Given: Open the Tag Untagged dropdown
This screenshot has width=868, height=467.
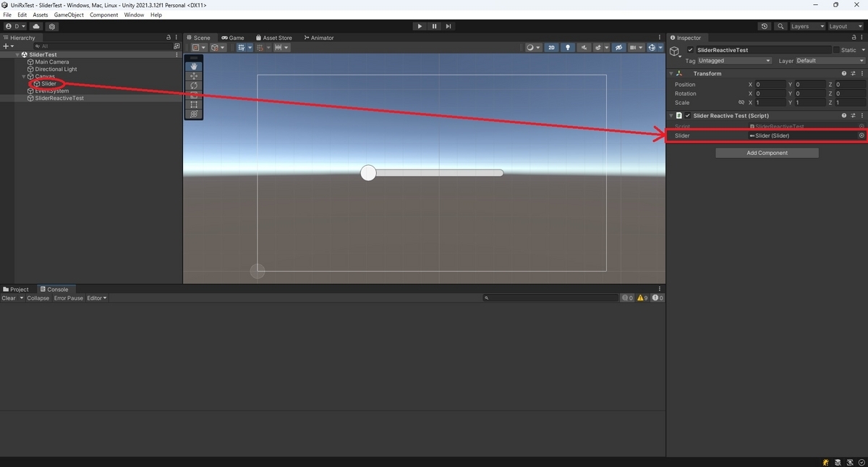Looking at the screenshot, I should [x=734, y=61].
